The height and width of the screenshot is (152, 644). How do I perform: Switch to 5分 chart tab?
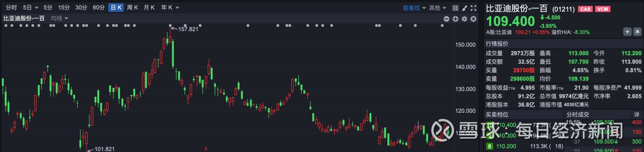48,7
